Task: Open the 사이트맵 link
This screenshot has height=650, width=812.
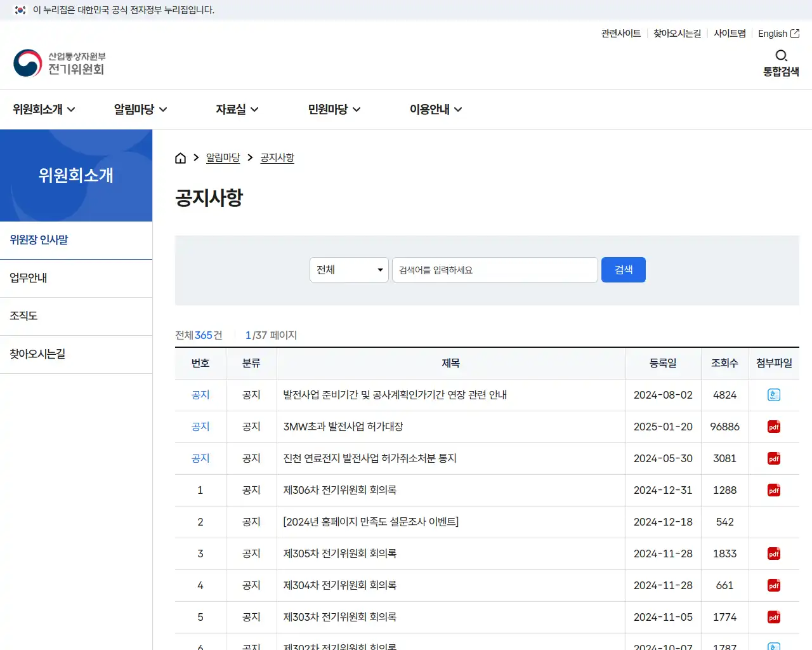Action: click(x=730, y=34)
